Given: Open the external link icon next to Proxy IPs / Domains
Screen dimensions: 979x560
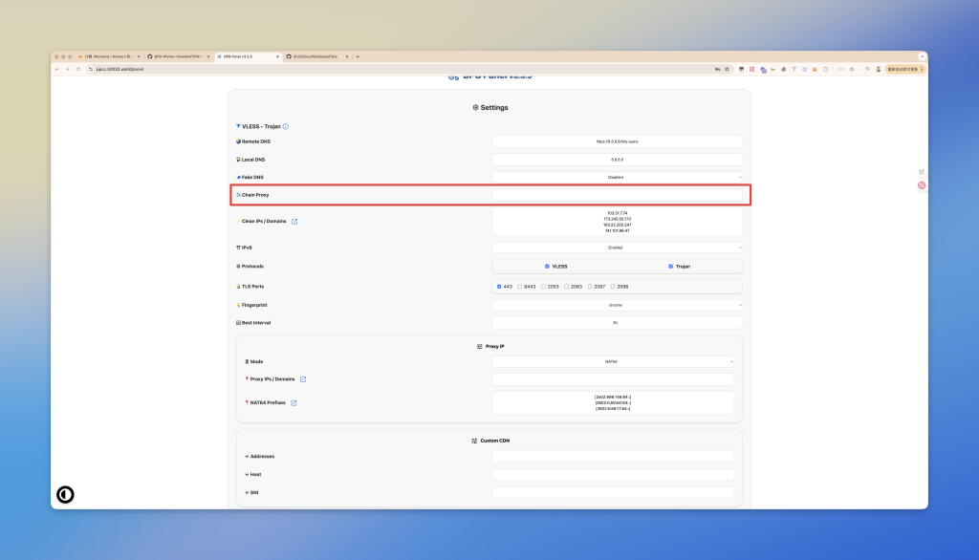Looking at the screenshot, I should click(303, 379).
